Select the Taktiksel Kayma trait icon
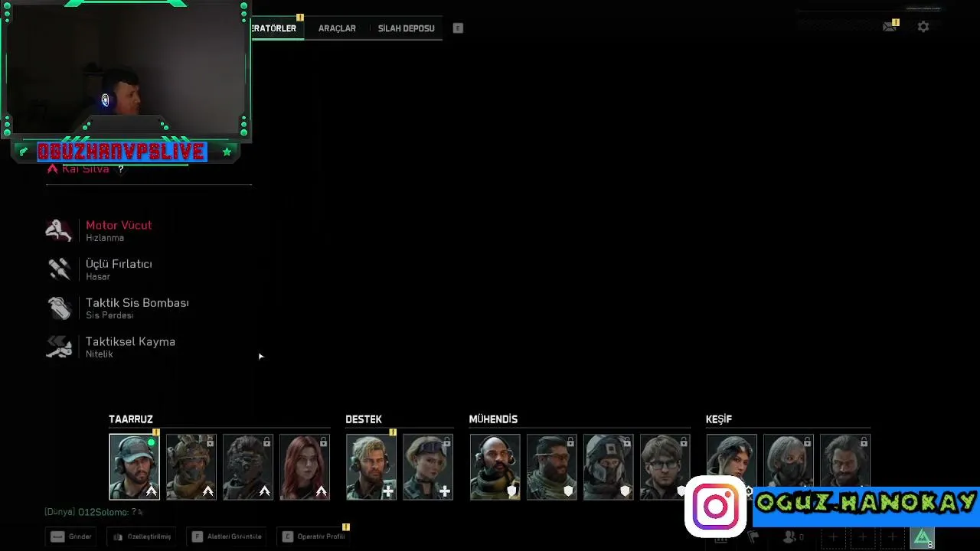 point(59,347)
